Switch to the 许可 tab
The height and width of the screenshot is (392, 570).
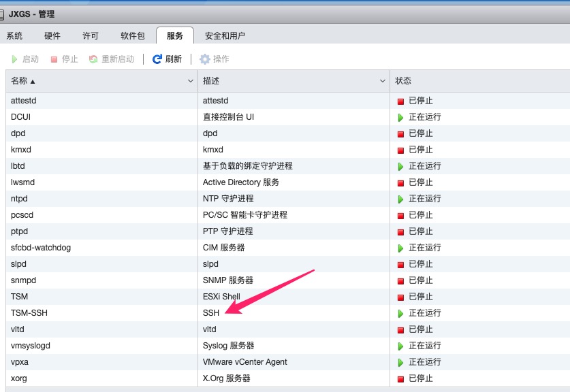pos(91,35)
